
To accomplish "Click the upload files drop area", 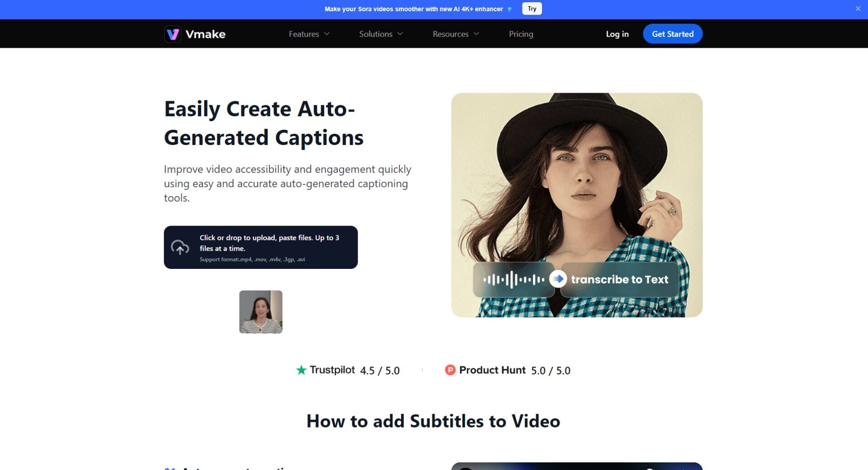I will point(260,247).
